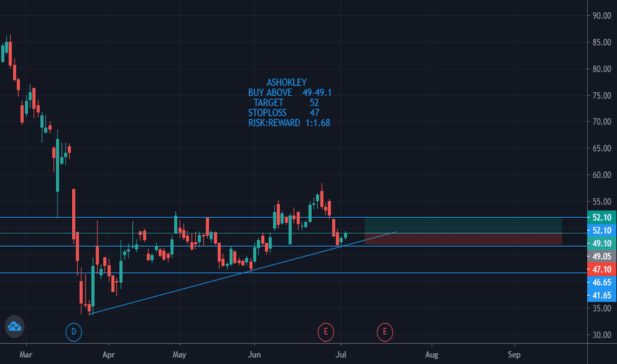Click the Apr label on the time axis
617x364 pixels.
109,355
